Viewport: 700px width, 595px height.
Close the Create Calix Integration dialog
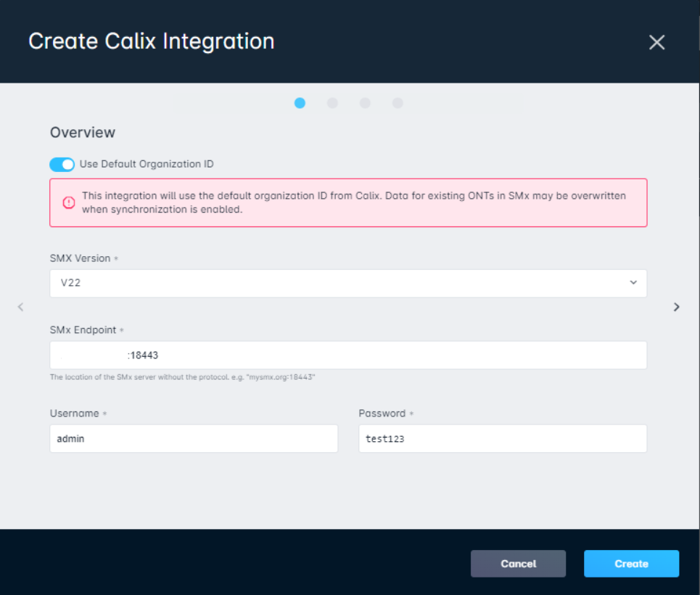pyautogui.click(x=656, y=42)
